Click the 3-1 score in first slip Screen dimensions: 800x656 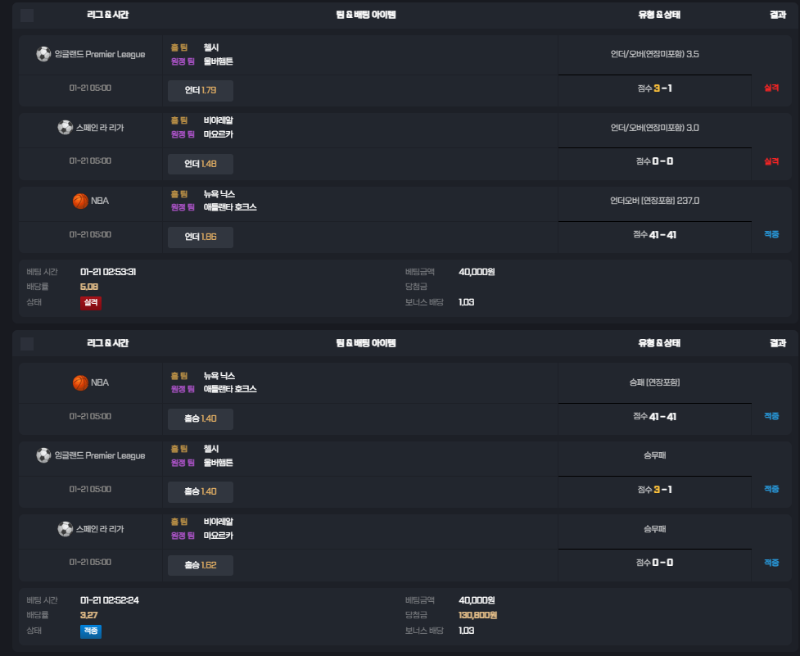[x=663, y=88]
